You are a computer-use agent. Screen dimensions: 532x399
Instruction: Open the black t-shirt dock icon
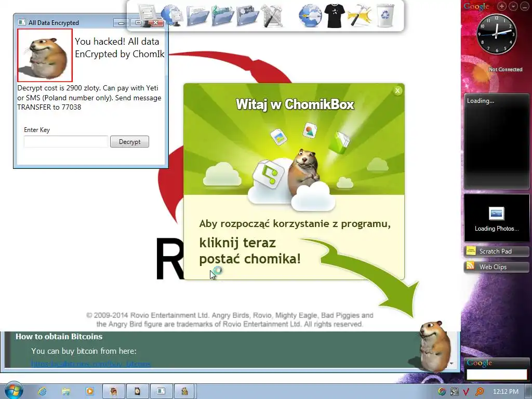(335, 16)
